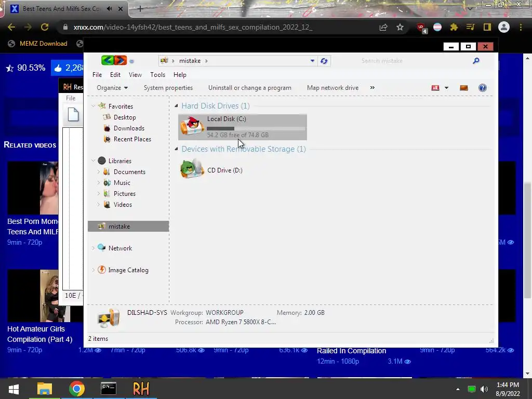Click the magnifier search icon in Explorer
Image resolution: width=532 pixels, height=399 pixels.
click(x=476, y=61)
